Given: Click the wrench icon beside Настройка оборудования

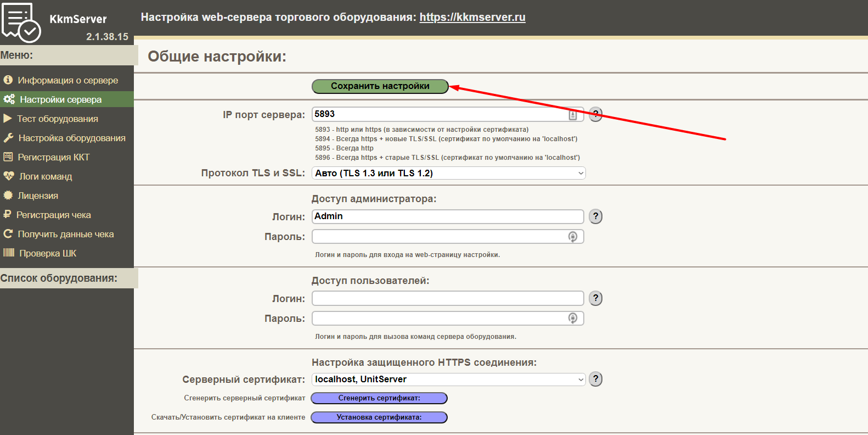Looking at the screenshot, I should pyautogui.click(x=8, y=138).
